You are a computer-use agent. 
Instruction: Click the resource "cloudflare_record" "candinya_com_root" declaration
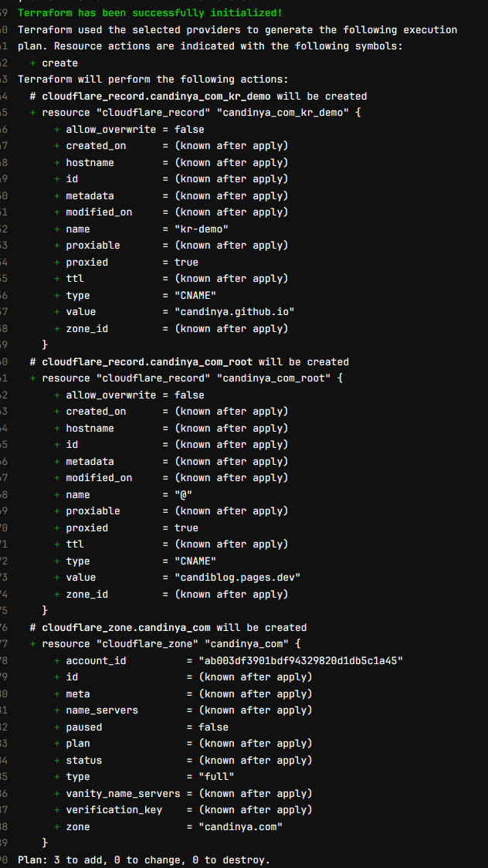[186, 378]
